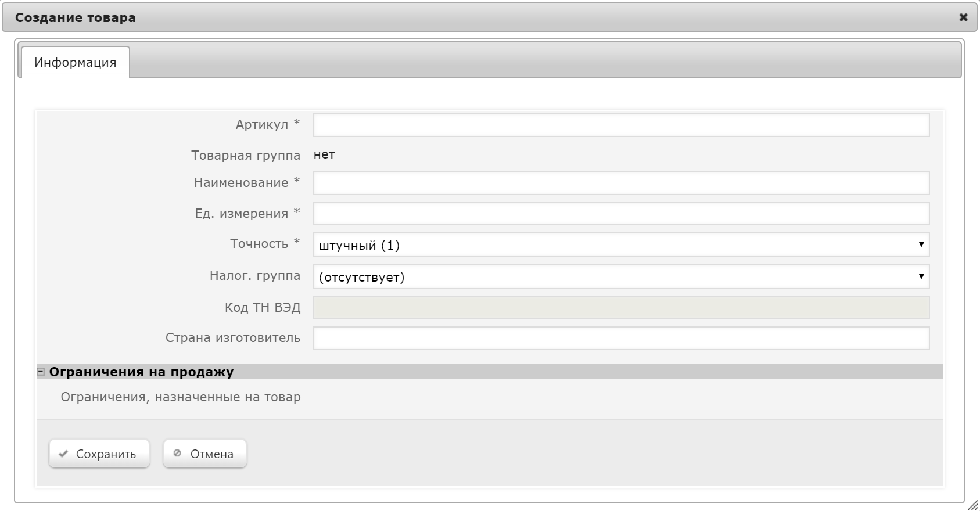Screen dimensions: 980x511
Task: Close the Создание товара dialog
Action: click(x=963, y=17)
